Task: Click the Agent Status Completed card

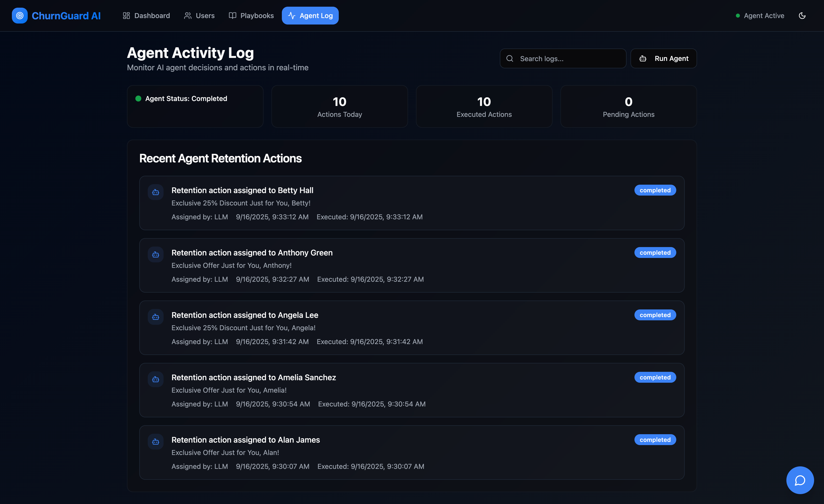Action: (x=195, y=106)
